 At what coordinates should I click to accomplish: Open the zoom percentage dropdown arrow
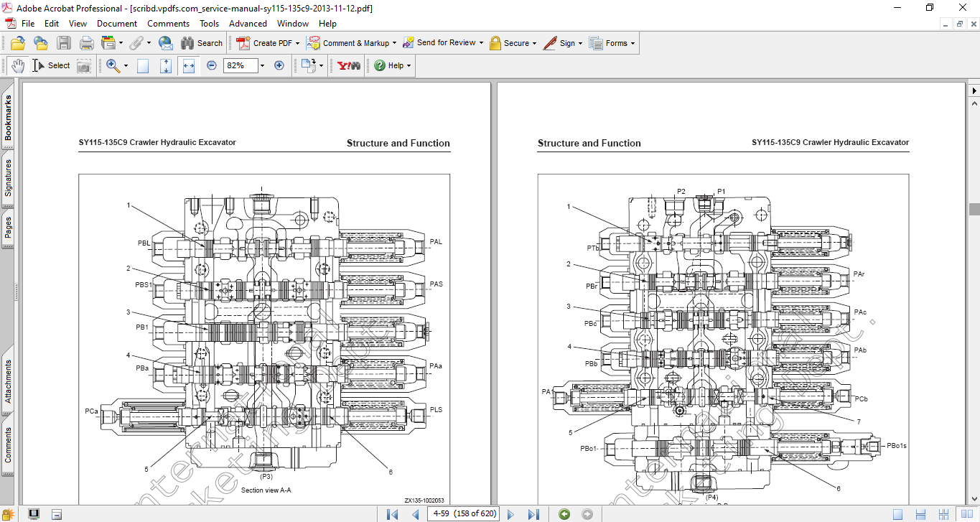(x=262, y=65)
